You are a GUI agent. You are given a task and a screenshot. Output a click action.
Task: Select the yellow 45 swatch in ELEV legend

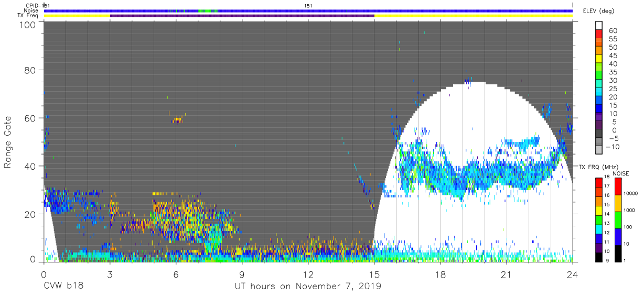[600, 60]
